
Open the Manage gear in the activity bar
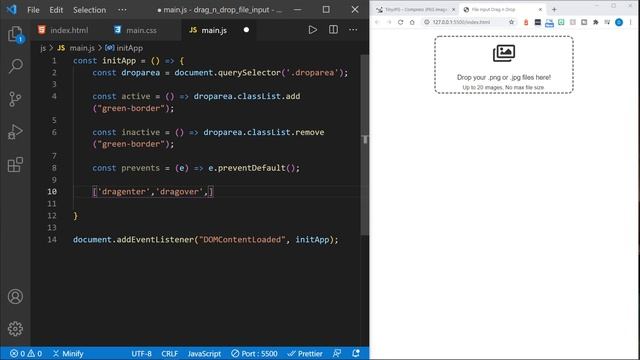tap(15, 329)
